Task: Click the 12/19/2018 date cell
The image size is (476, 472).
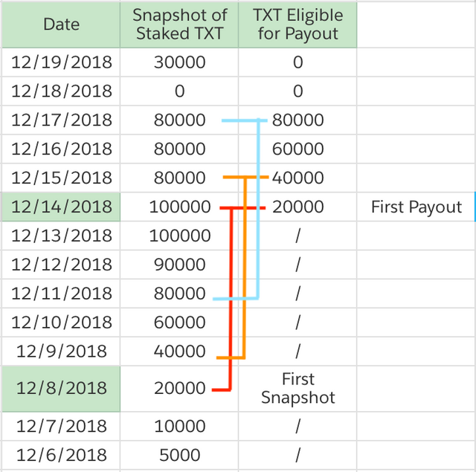Action: (61, 62)
